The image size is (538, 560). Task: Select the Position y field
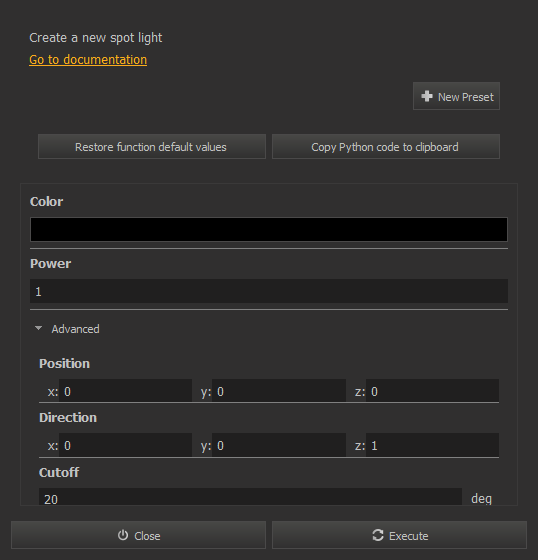pos(279,391)
